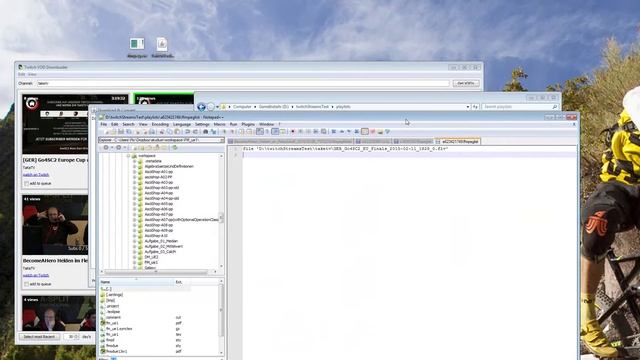Open the Language menu in Notepad++
The width and height of the screenshot is (640, 360).
[182, 124]
